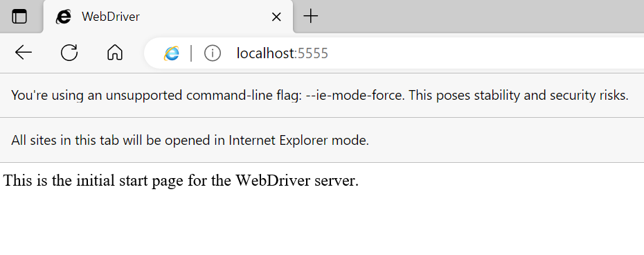Open the tab actions menu icon
The height and width of the screenshot is (255, 644).
coord(19,17)
